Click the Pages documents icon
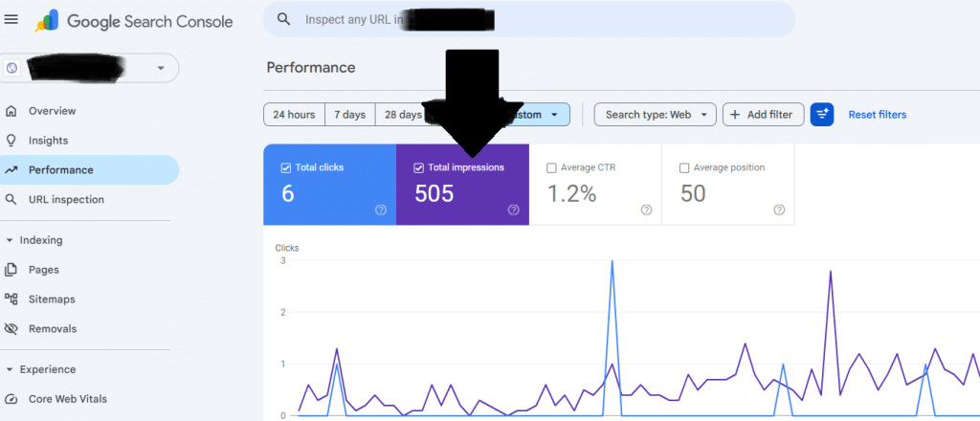980x421 pixels. coord(11,270)
